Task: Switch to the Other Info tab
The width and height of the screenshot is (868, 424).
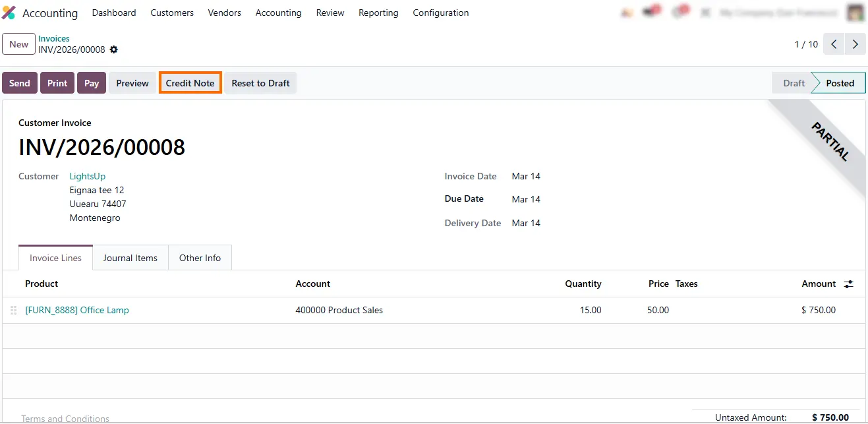Action: pyautogui.click(x=200, y=258)
